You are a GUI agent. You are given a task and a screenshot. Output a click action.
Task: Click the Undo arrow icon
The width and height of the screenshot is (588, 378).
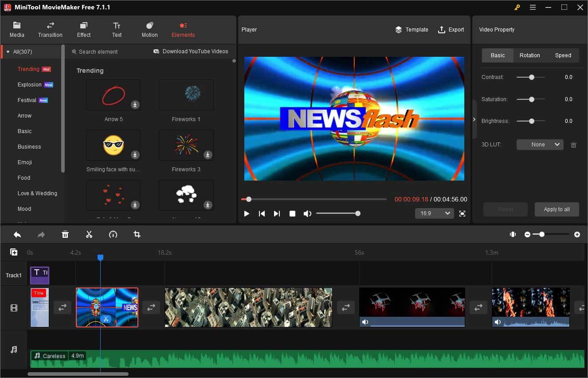tap(17, 234)
